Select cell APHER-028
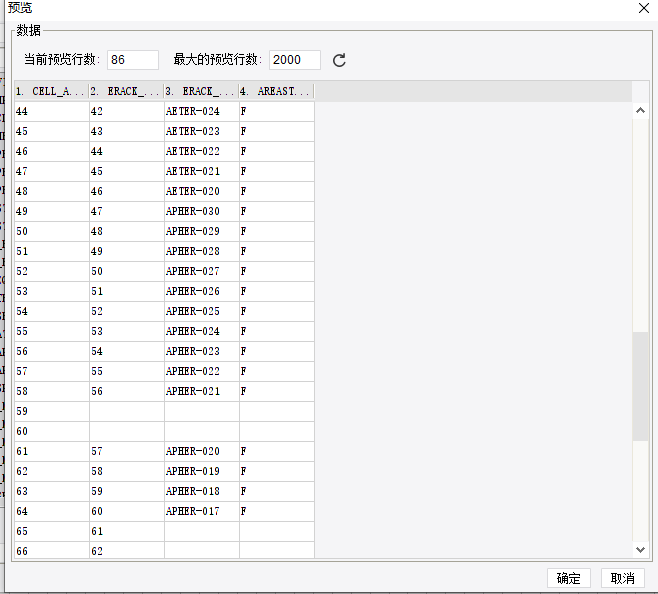Screen dimensions: 658x594 pyautogui.click(x=201, y=251)
